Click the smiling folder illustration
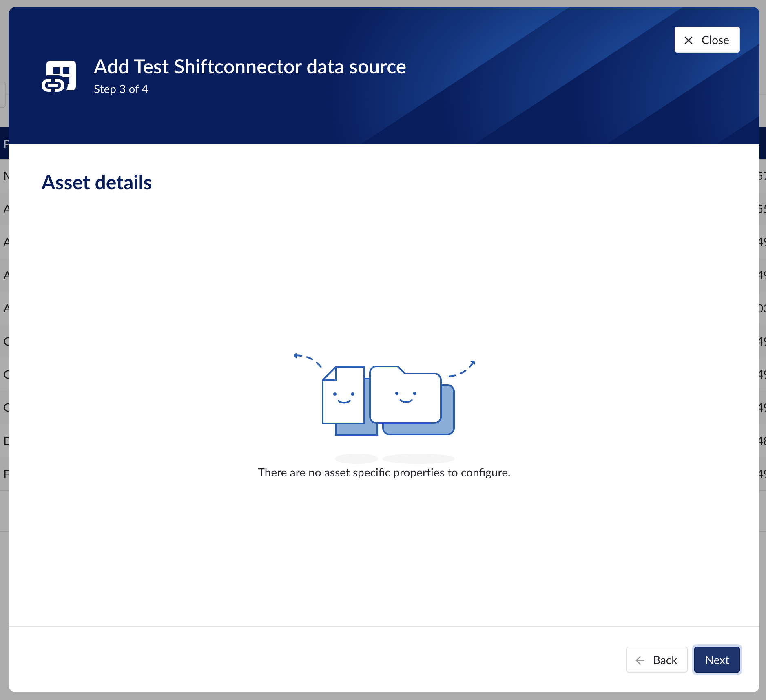766x700 pixels. click(405, 395)
